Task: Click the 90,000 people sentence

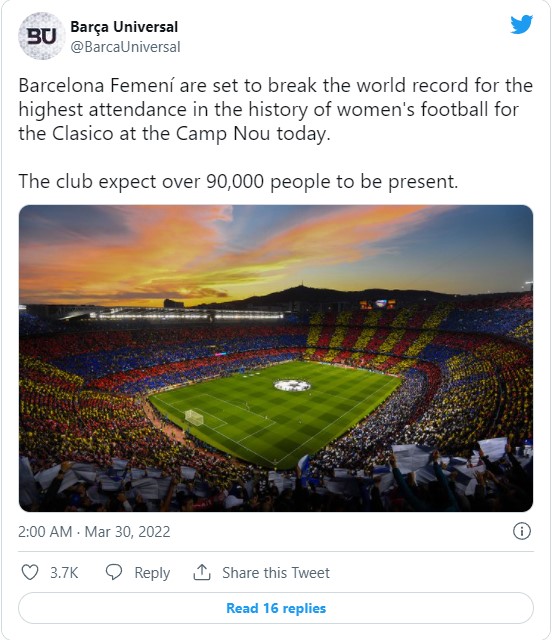Action: [x=238, y=182]
